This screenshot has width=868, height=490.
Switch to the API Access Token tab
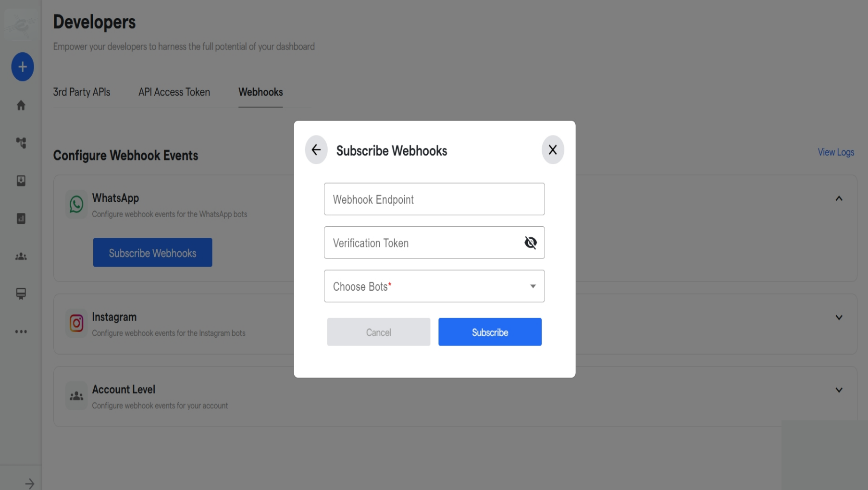[x=174, y=92]
